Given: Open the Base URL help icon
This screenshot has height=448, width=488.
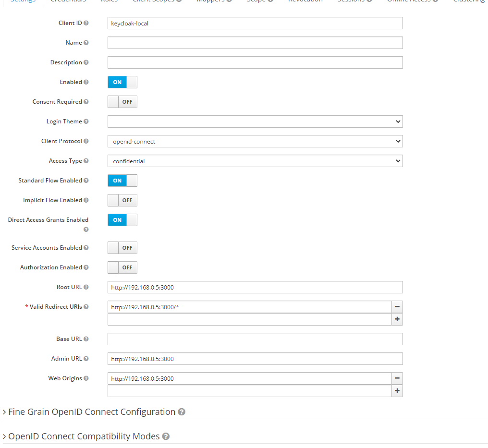Looking at the screenshot, I should point(86,339).
